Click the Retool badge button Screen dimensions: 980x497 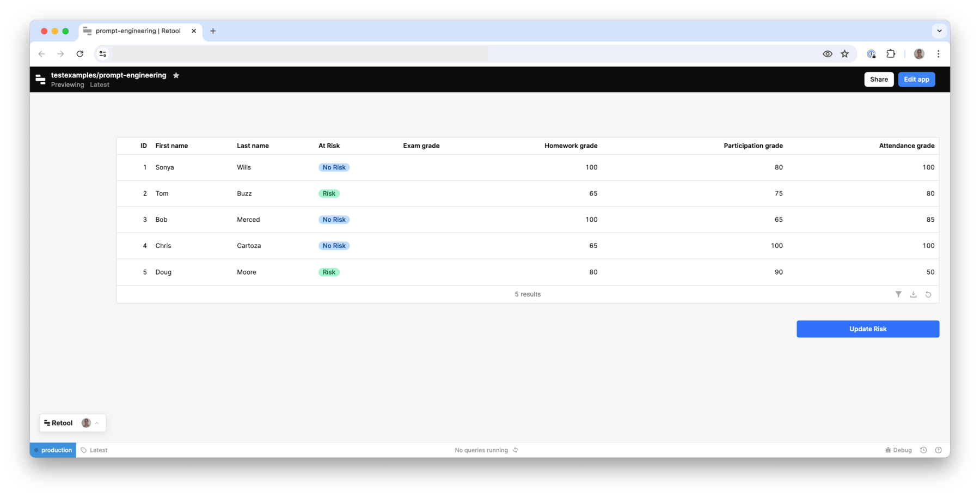58,423
